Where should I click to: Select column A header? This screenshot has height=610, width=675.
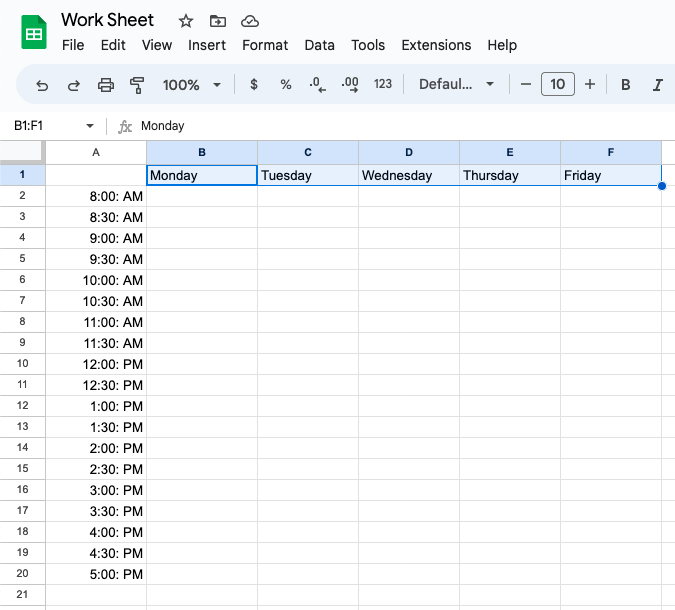(96, 152)
